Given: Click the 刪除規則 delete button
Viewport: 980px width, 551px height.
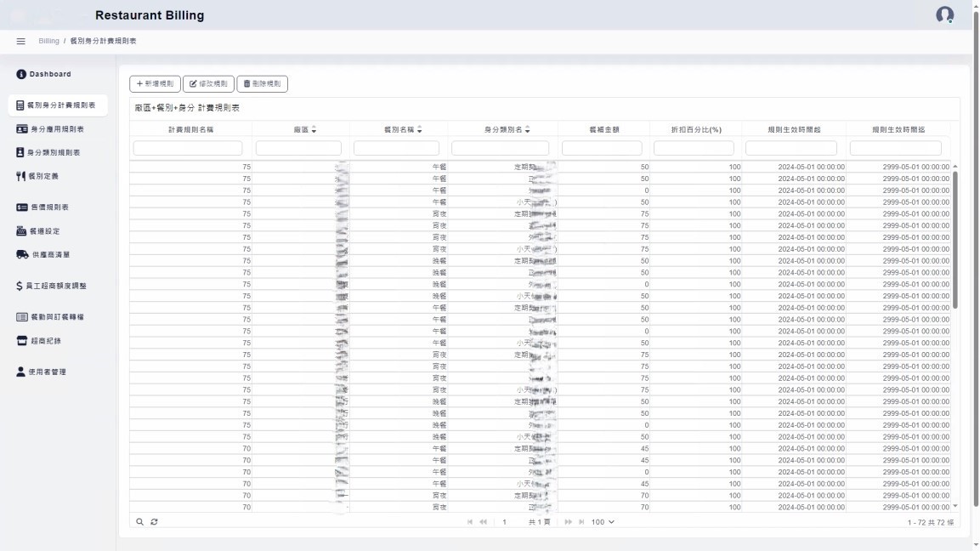Looking at the screenshot, I should [x=262, y=84].
